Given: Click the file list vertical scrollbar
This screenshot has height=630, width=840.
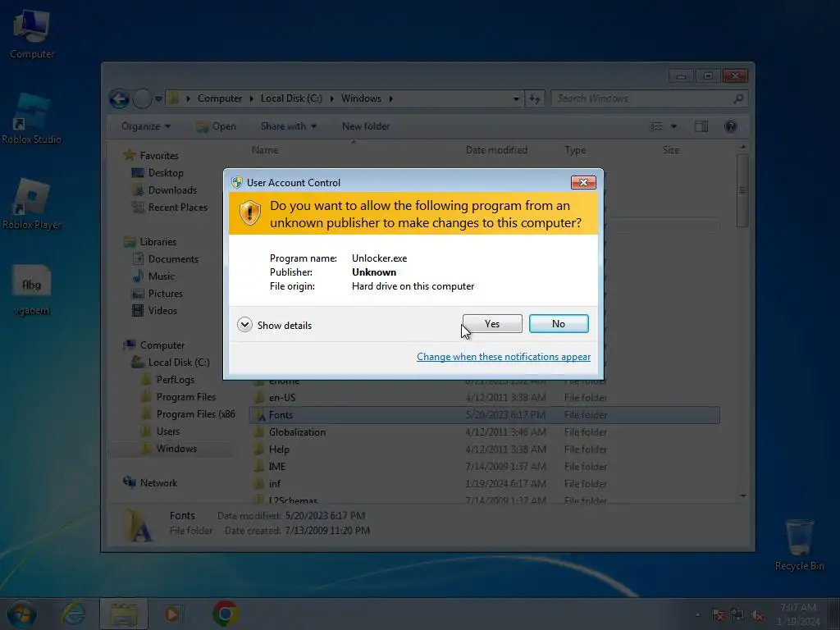Looking at the screenshot, I should point(742,322).
